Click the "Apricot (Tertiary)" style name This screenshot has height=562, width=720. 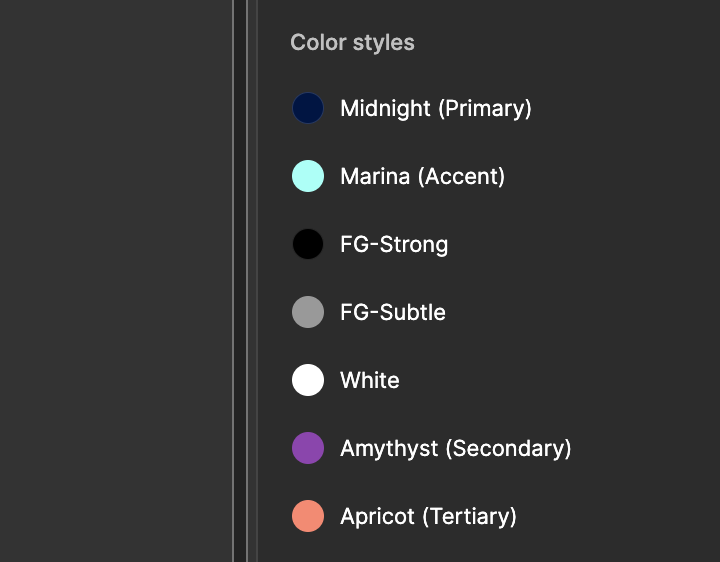coord(428,516)
